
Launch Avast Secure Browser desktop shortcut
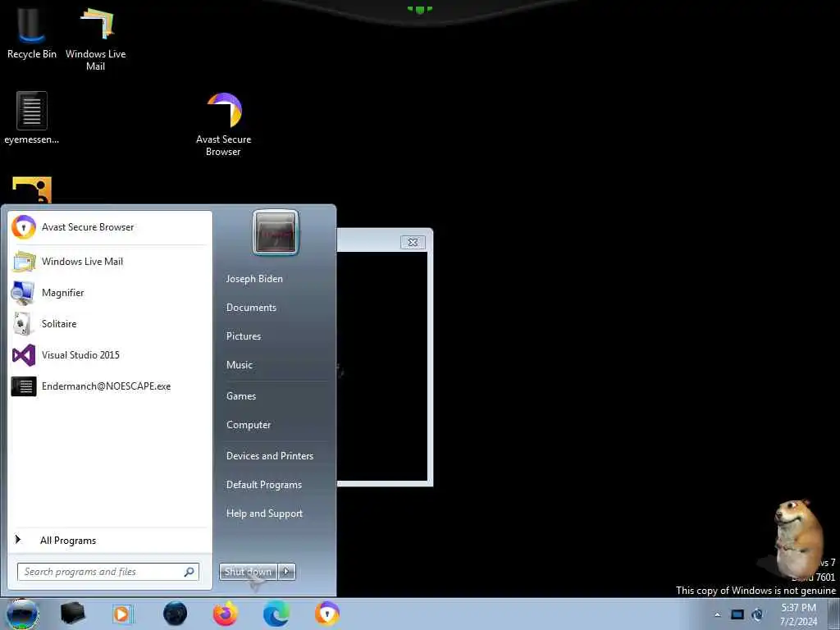pyautogui.click(x=223, y=125)
